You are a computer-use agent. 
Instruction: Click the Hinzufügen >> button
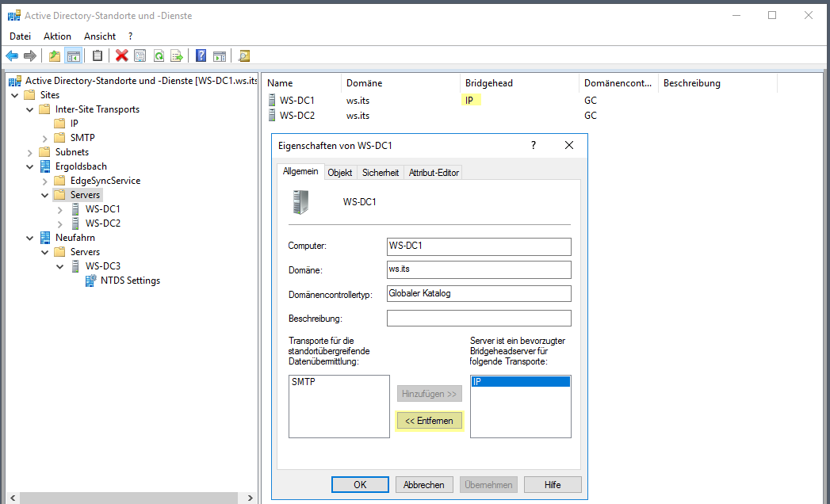[430, 394]
